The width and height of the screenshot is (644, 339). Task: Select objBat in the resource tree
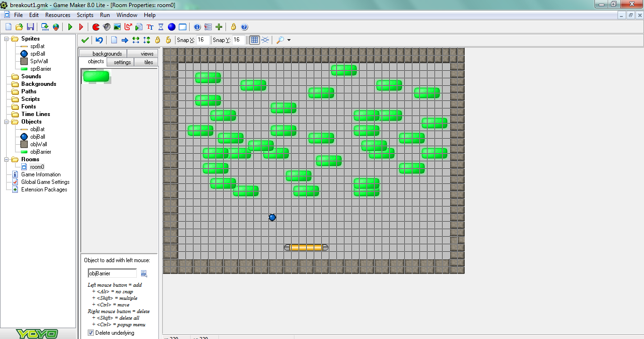coord(37,129)
